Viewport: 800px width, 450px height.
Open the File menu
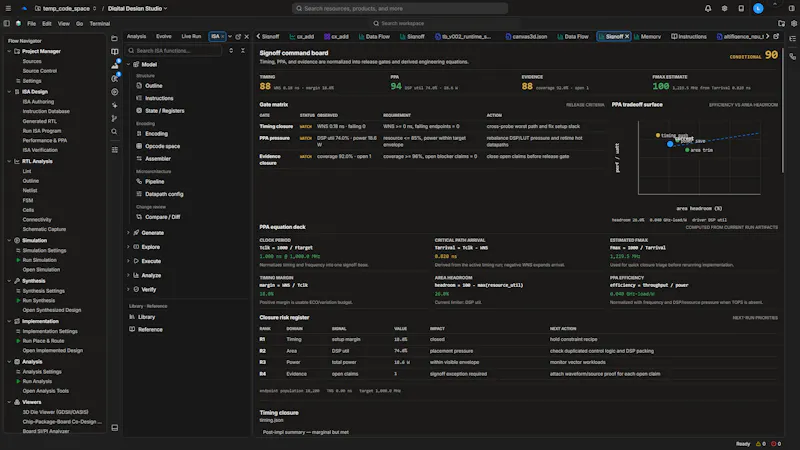(31, 23)
